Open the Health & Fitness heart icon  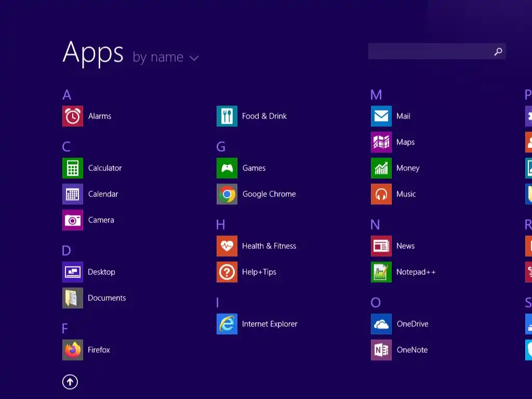pyautogui.click(x=227, y=246)
